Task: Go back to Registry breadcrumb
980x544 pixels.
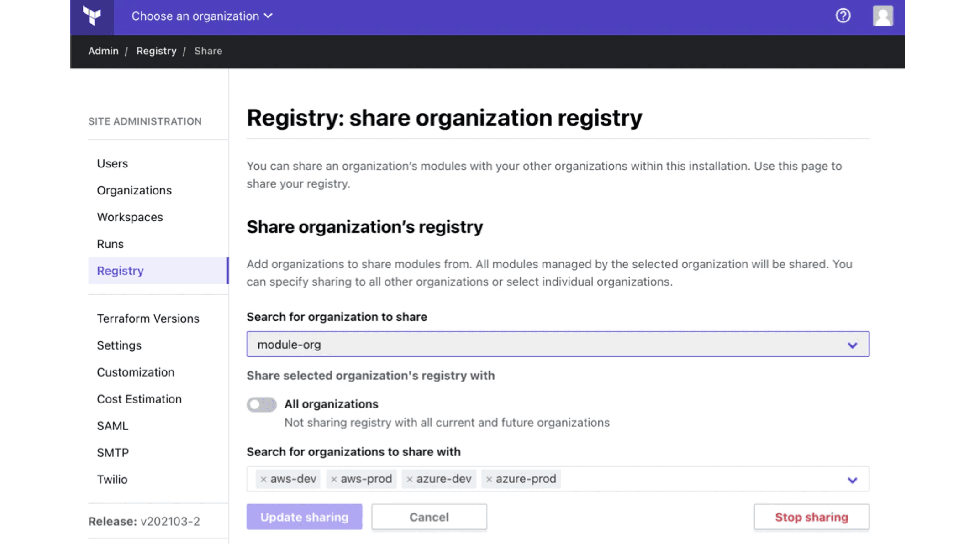Action: [156, 51]
